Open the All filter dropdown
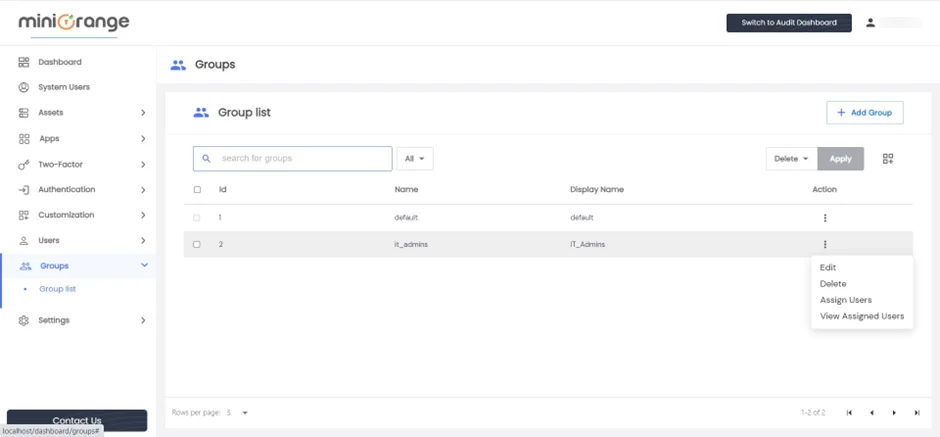The image size is (940, 437). coord(415,159)
